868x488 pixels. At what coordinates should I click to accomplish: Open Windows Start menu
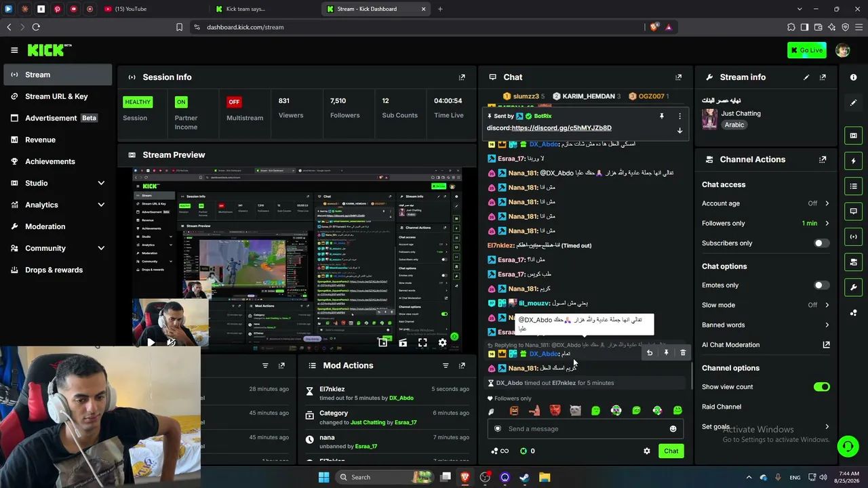point(323,477)
